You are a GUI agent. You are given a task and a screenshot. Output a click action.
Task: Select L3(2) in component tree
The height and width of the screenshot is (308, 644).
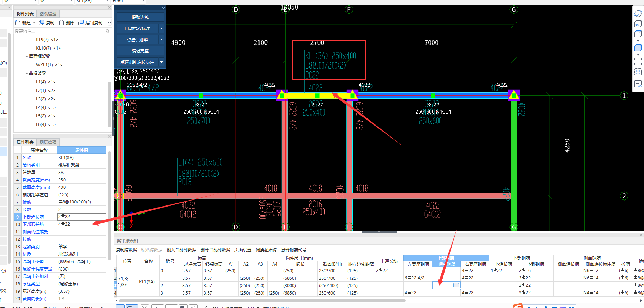pos(46,99)
